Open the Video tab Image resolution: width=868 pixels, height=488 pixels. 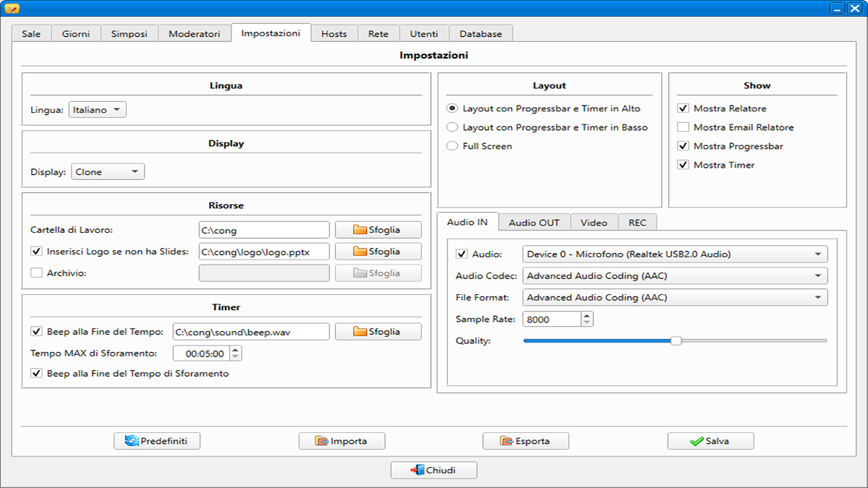click(x=594, y=223)
